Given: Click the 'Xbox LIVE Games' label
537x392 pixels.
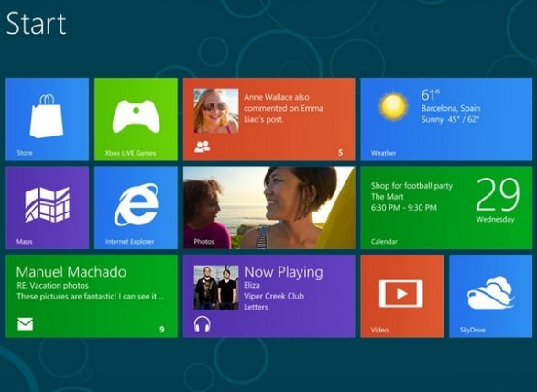Looking at the screenshot, I should point(130,153).
